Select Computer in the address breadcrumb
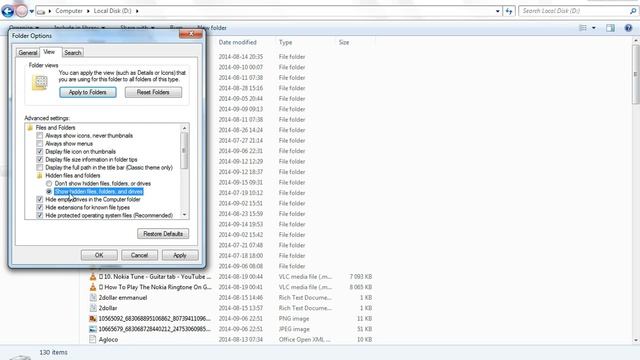 coord(69,11)
